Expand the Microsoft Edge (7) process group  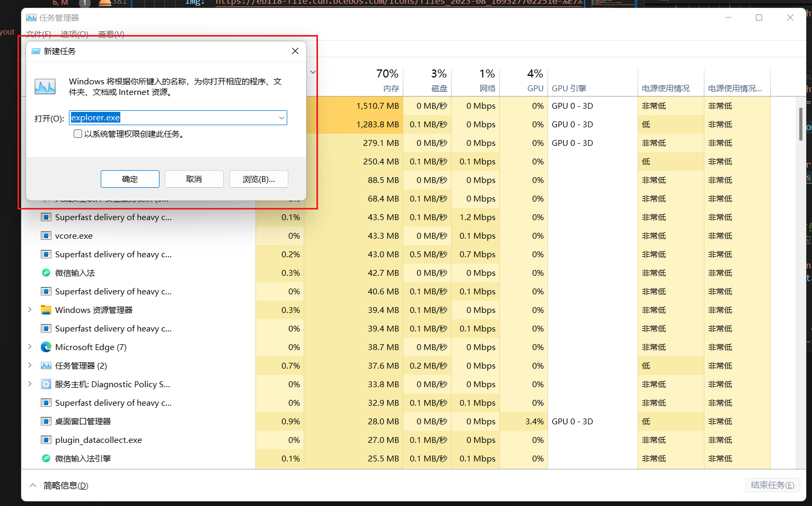pyautogui.click(x=30, y=347)
